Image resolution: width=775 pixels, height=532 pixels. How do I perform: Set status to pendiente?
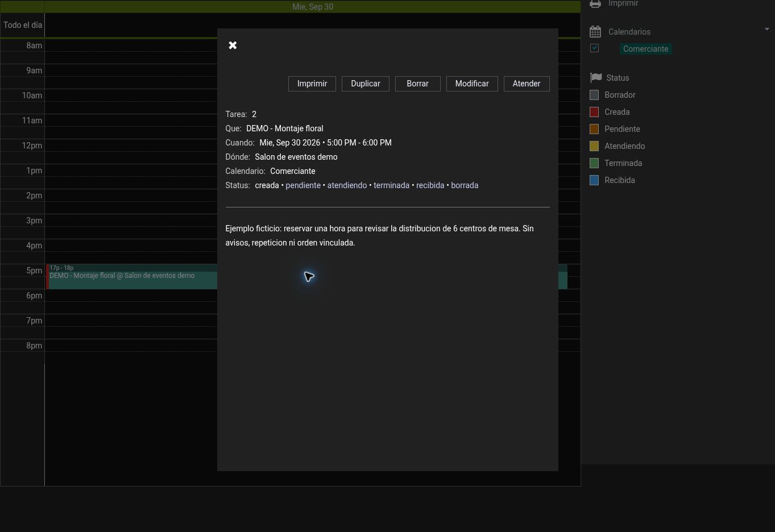click(x=303, y=185)
